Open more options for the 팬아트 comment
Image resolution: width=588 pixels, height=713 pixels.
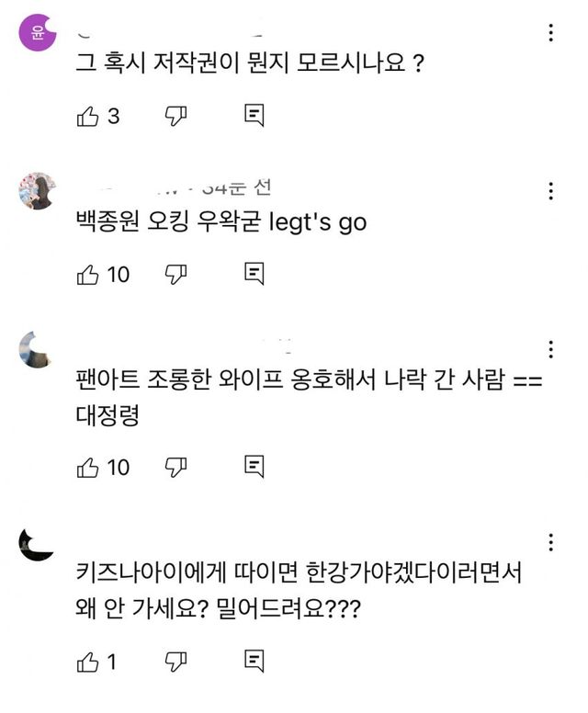coord(550,350)
